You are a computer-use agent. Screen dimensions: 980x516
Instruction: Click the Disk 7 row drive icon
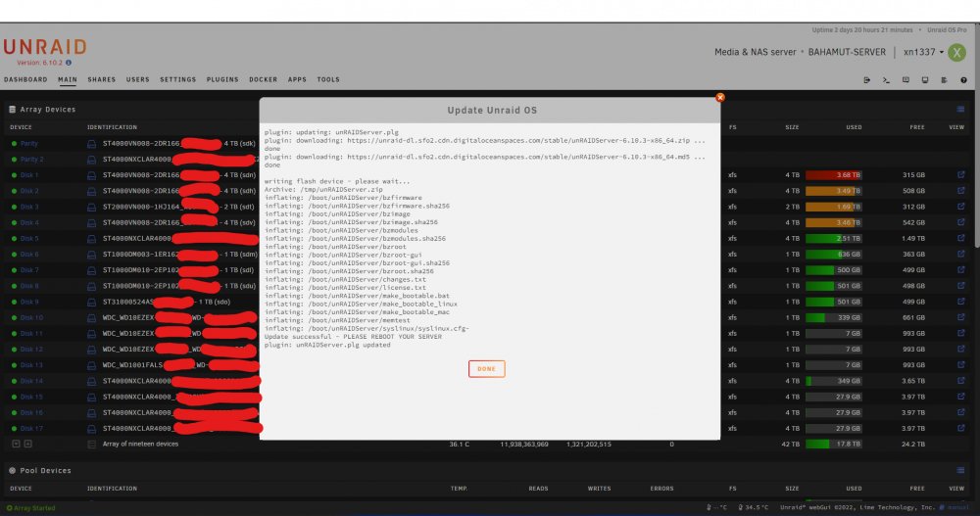[x=91, y=270]
